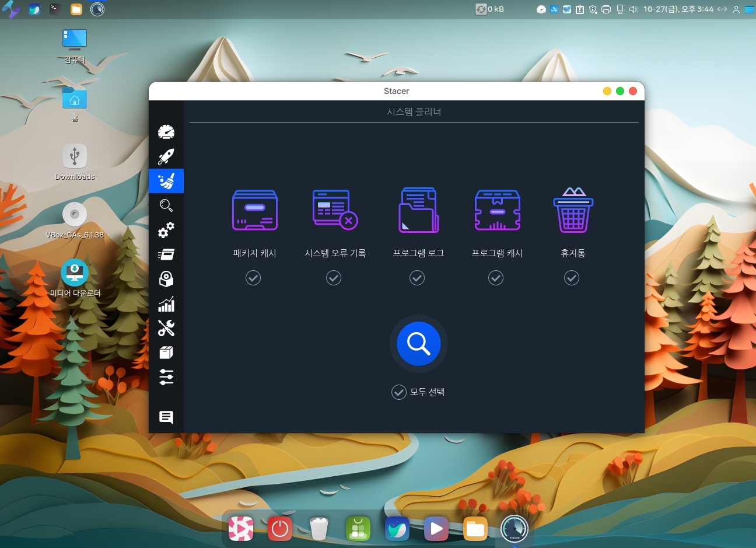Open the Search magnifier in sidebar
Viewport: 756px width, 548px height.
point(166,205)
